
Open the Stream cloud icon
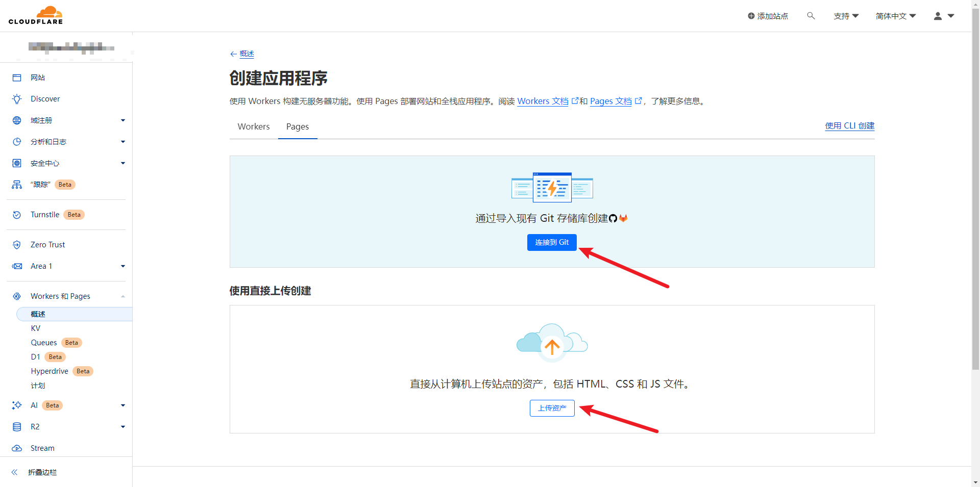tap(17, 448)
